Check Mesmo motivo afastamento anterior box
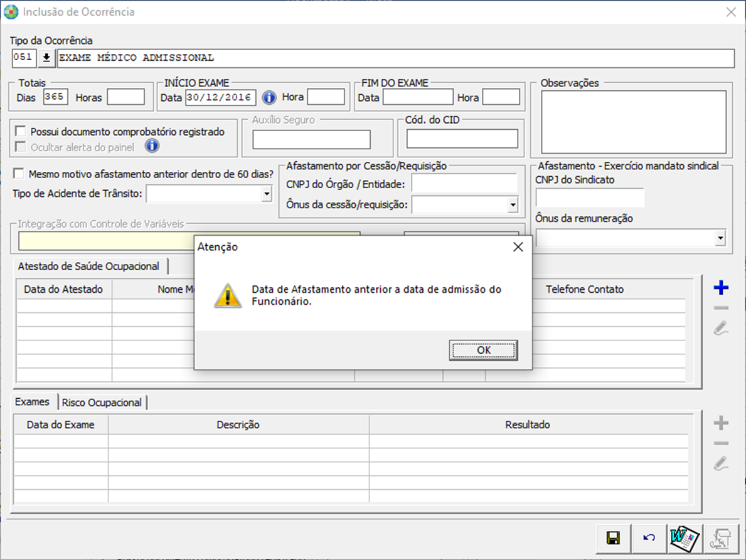The width and height of the screenshot is (746, 560). 19,174
